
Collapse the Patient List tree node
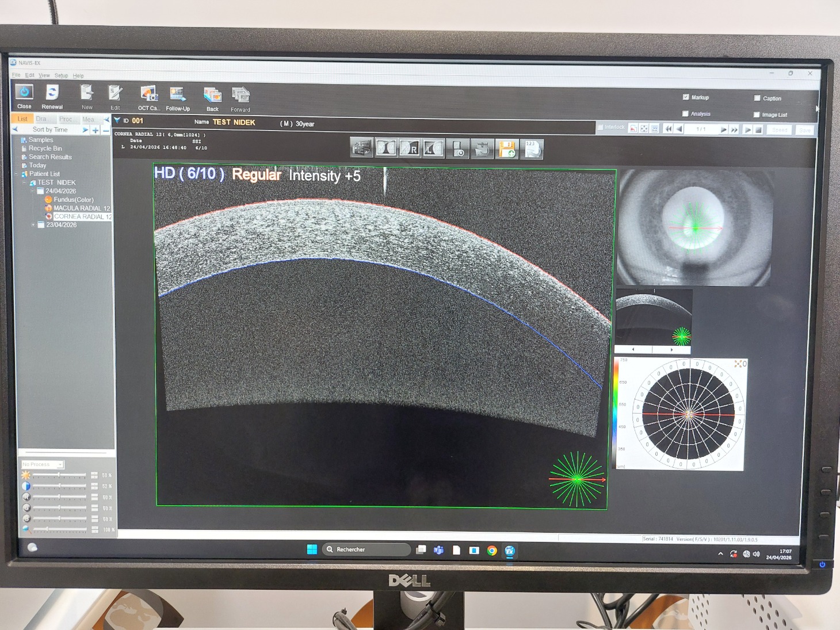(x=17, y=174)
